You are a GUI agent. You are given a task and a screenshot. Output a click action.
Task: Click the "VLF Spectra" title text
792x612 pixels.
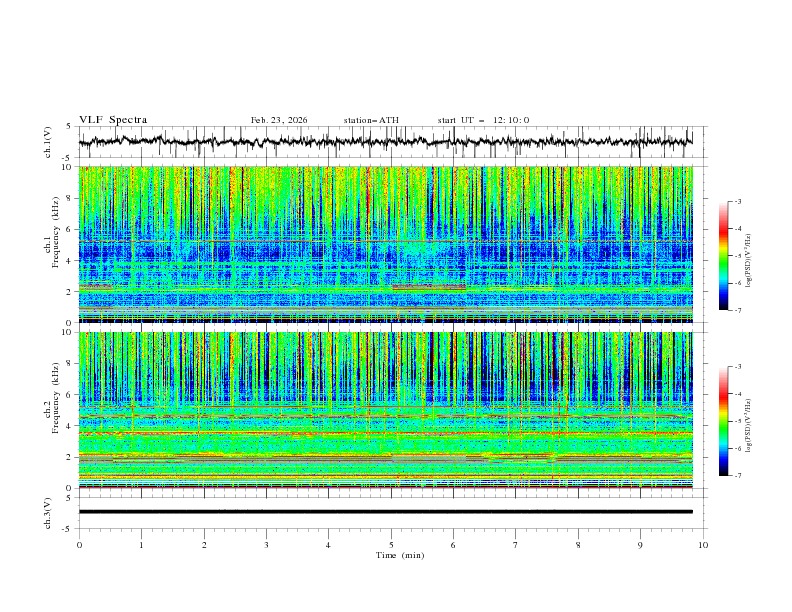113,120
